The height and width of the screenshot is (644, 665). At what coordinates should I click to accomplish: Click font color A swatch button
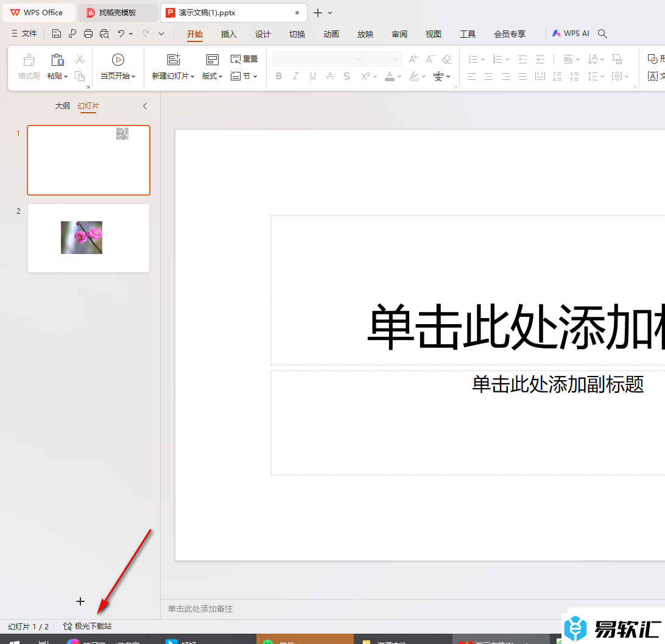click(390, 76)
